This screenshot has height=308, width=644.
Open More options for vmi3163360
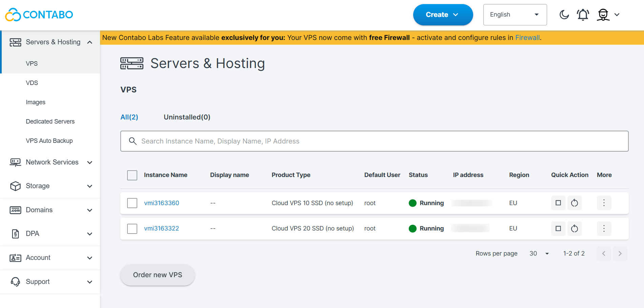[604, 203]
